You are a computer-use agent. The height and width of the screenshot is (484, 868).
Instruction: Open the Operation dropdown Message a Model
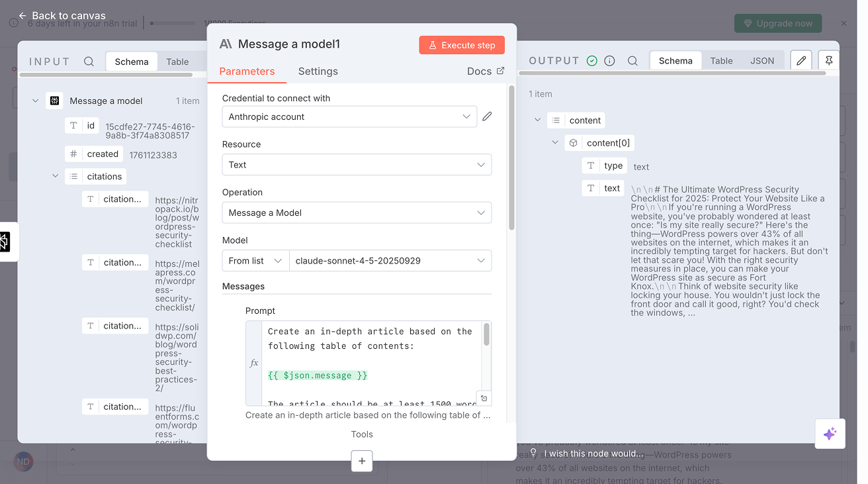357,213
